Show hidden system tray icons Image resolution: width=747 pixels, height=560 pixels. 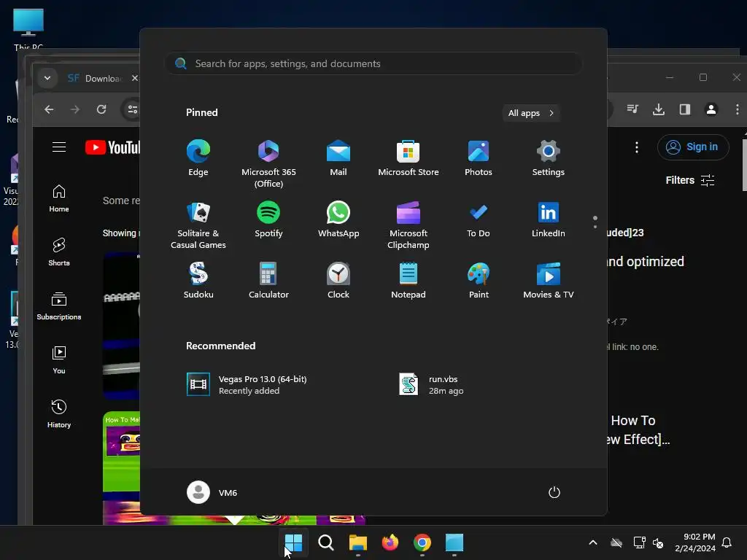tap(593, 542)
